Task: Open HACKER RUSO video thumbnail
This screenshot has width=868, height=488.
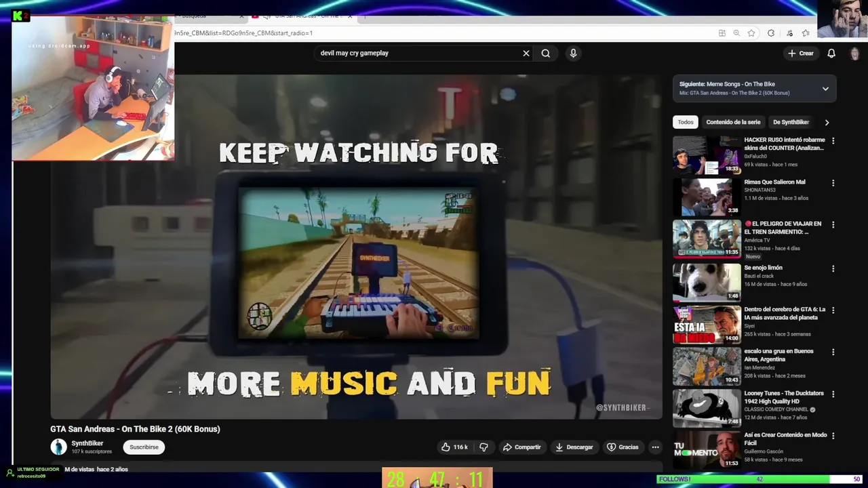Action: 707,155
